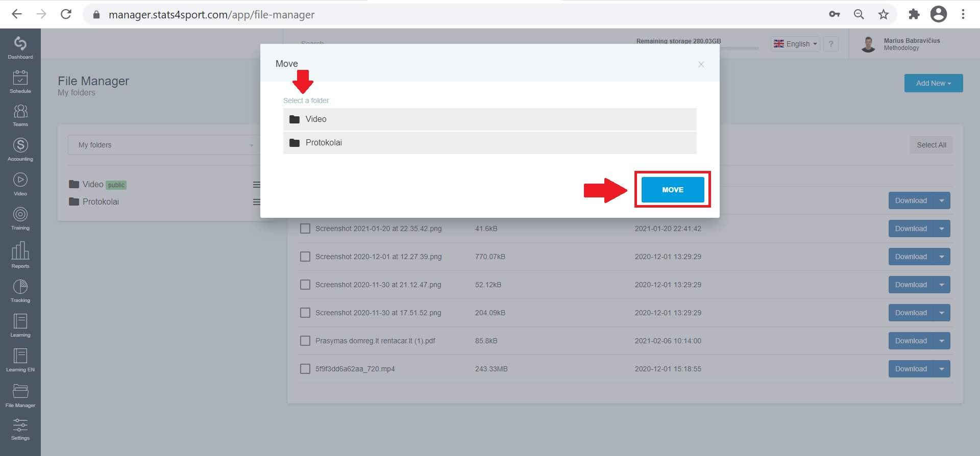Close the Move dialog with X
The width and height of the screenshot is (980, 456).
[701, 64]
